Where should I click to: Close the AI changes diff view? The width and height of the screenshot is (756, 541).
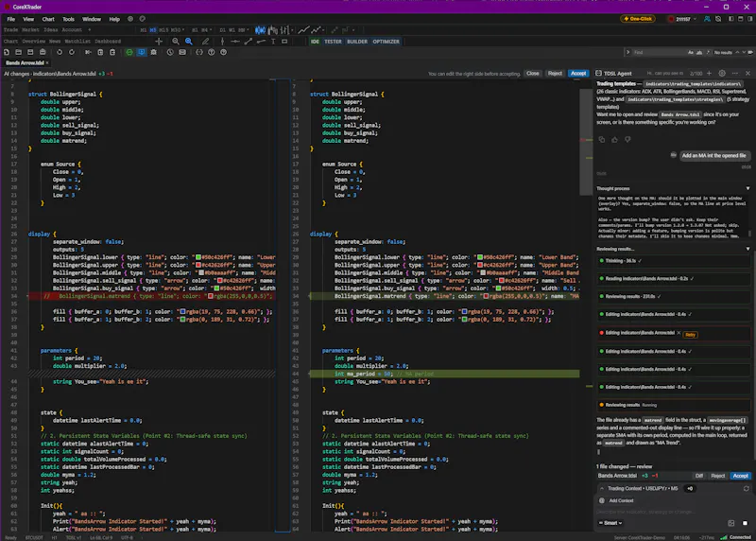pos(533,74)
